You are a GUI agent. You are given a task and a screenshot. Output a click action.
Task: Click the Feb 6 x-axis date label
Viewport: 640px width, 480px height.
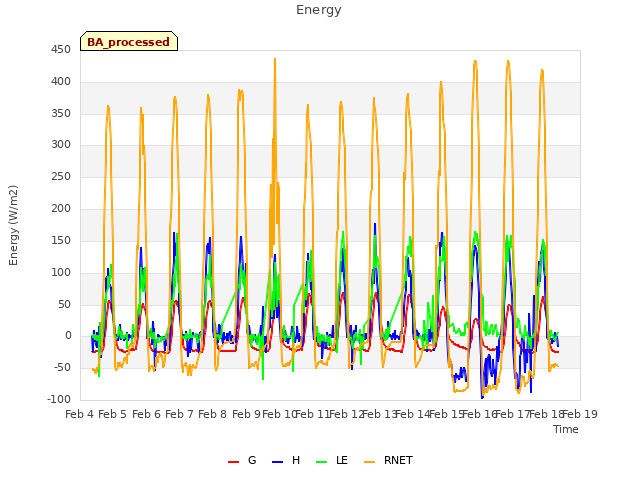click(147, 415)
